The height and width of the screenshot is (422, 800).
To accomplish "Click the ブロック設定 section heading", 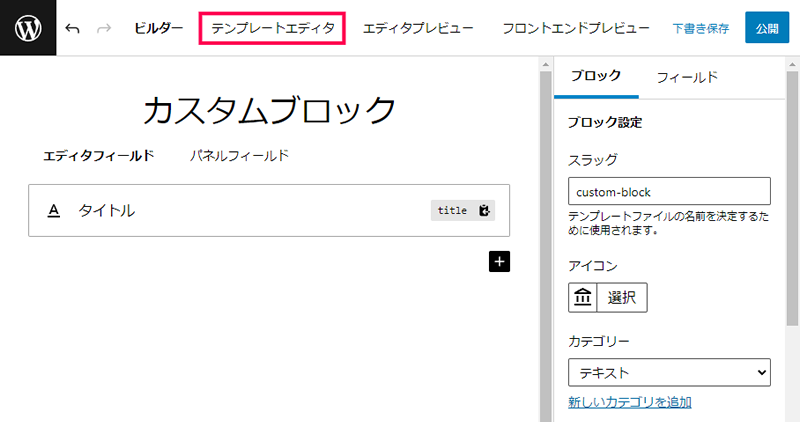I will pos(605,122).
